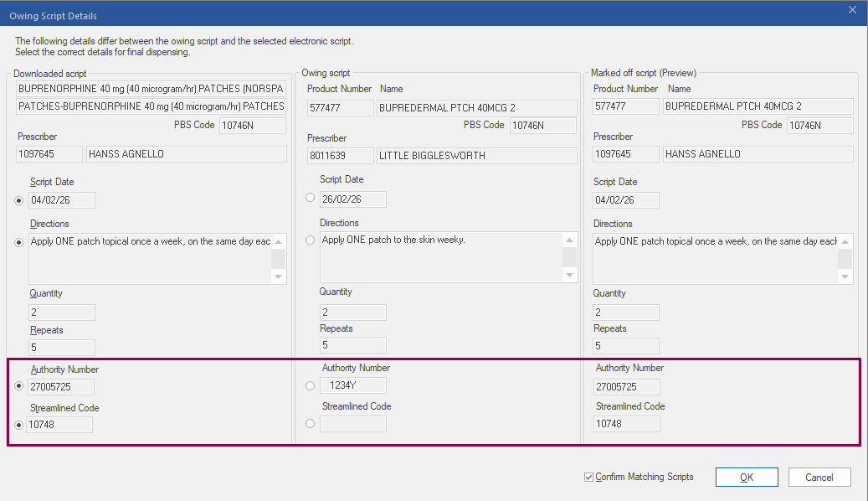Click the Owing script Prescriber name field
Screen dimensions: 868x501
[477, 156]
